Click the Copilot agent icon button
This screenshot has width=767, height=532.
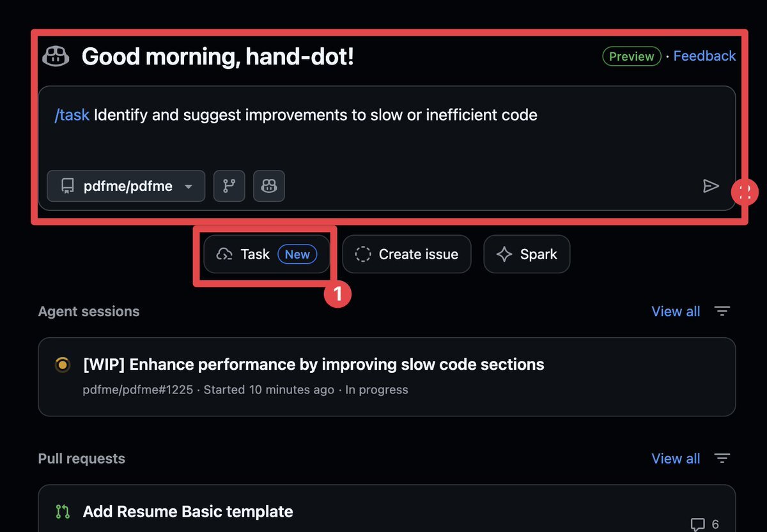(x=269, y=186)
